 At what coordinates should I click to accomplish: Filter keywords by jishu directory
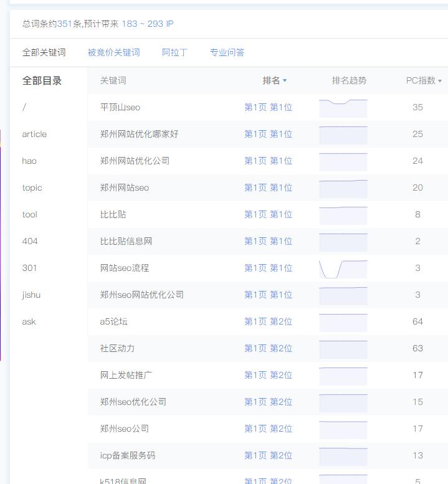coord(31,295)
